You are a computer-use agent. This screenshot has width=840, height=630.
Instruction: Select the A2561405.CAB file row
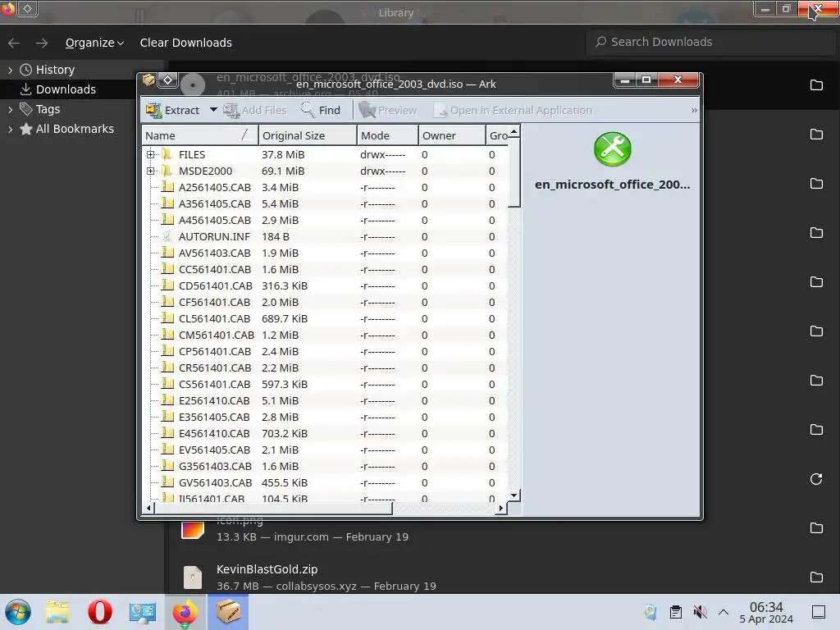click(x=325, y=188)
